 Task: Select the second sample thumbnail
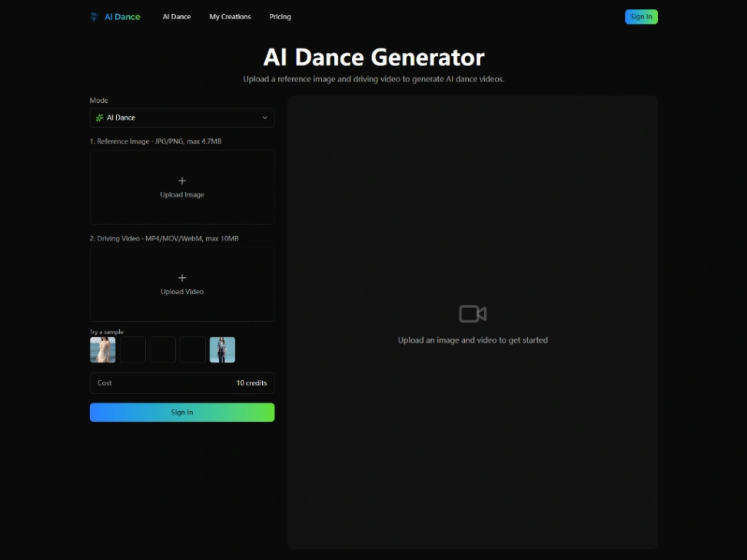click(x=133, y=350)
